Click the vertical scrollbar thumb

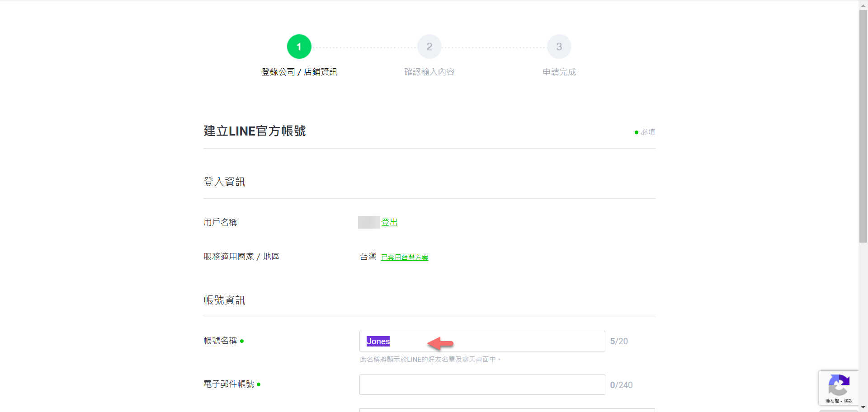click(x=863, y=126)
